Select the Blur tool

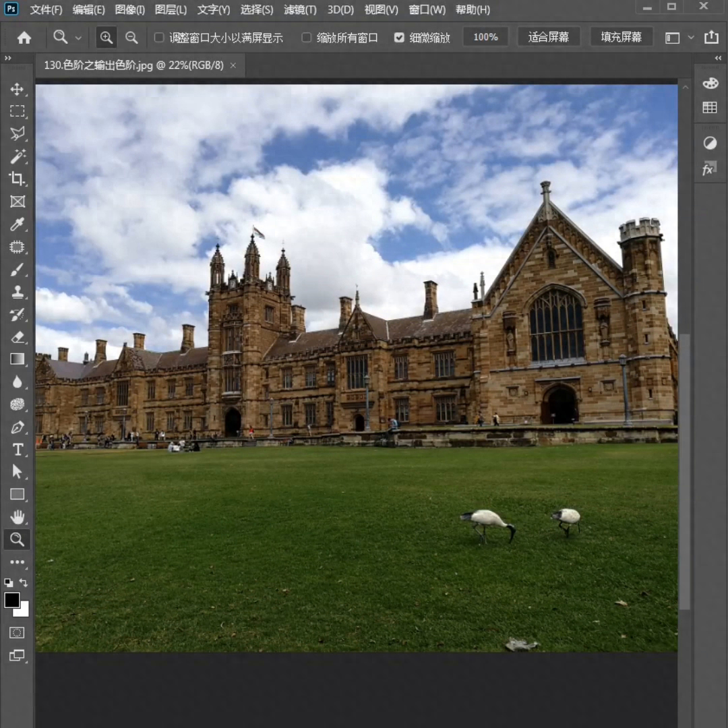[x=17, y=382]
